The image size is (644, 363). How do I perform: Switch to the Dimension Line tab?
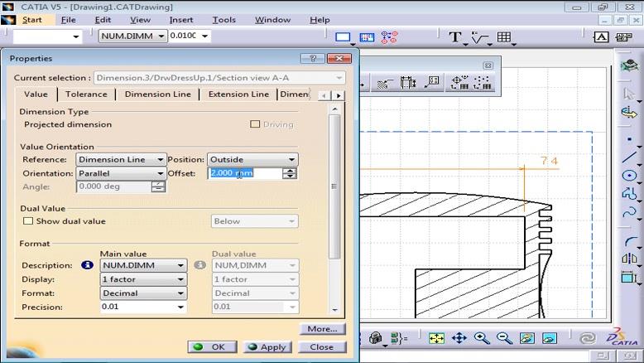pyautogui.click(x=158, y=94)
